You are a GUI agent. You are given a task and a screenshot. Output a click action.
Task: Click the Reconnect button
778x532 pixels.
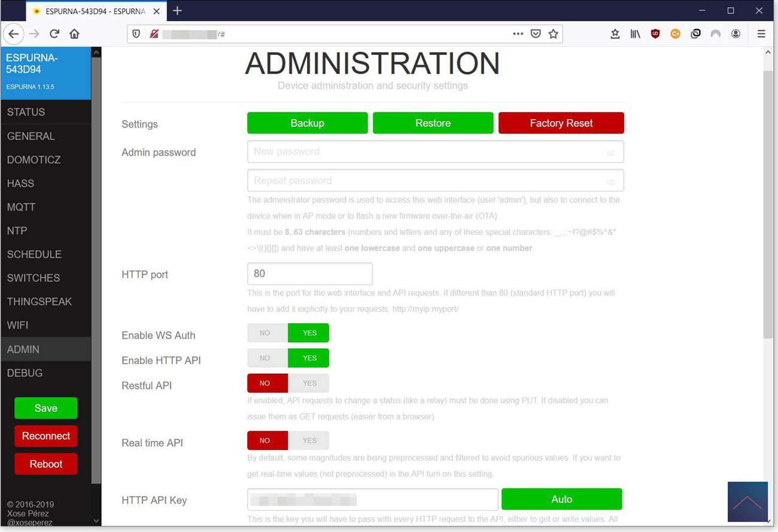click(46, 436)
